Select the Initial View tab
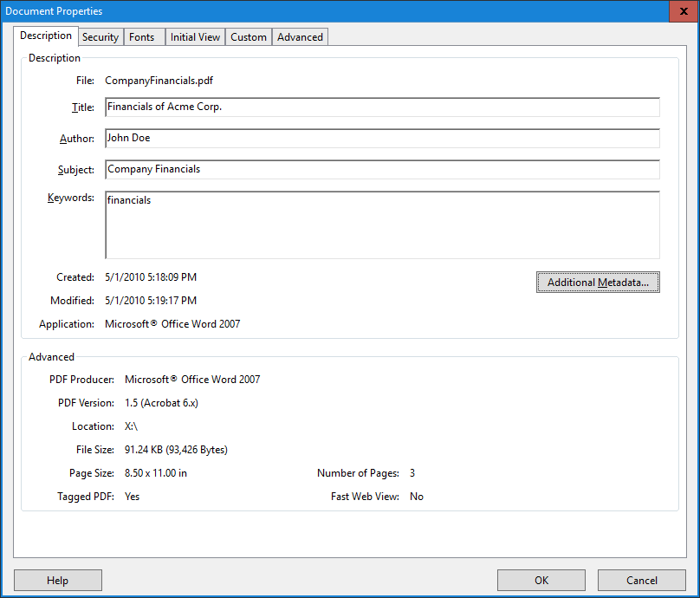Image resolution: width=700 pixels, height=598 pixels. 195,36
